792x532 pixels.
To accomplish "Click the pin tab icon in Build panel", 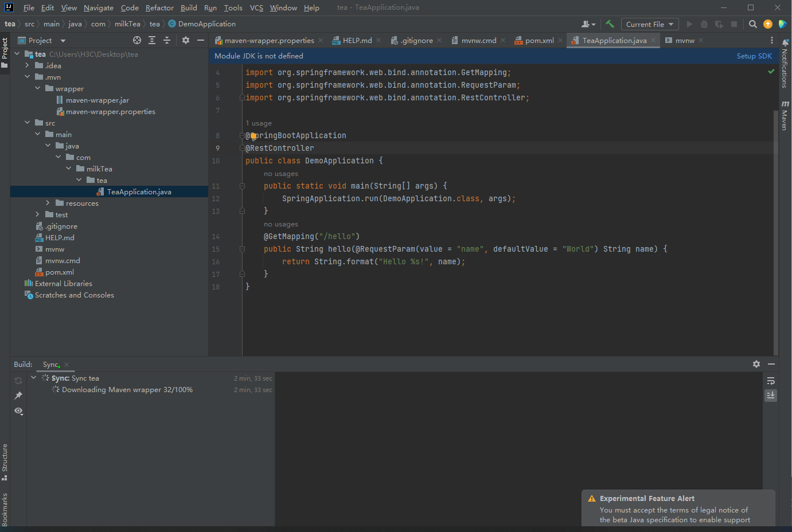I will click(x=18, y=396).
